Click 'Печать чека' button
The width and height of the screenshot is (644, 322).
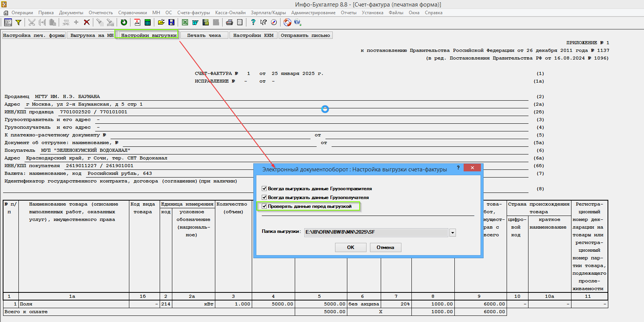204,35
